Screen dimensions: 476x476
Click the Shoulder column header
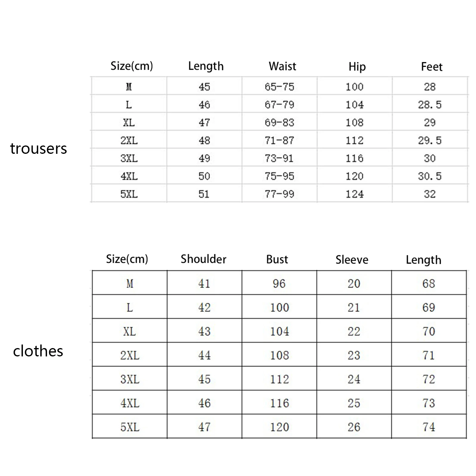(203, 259)
